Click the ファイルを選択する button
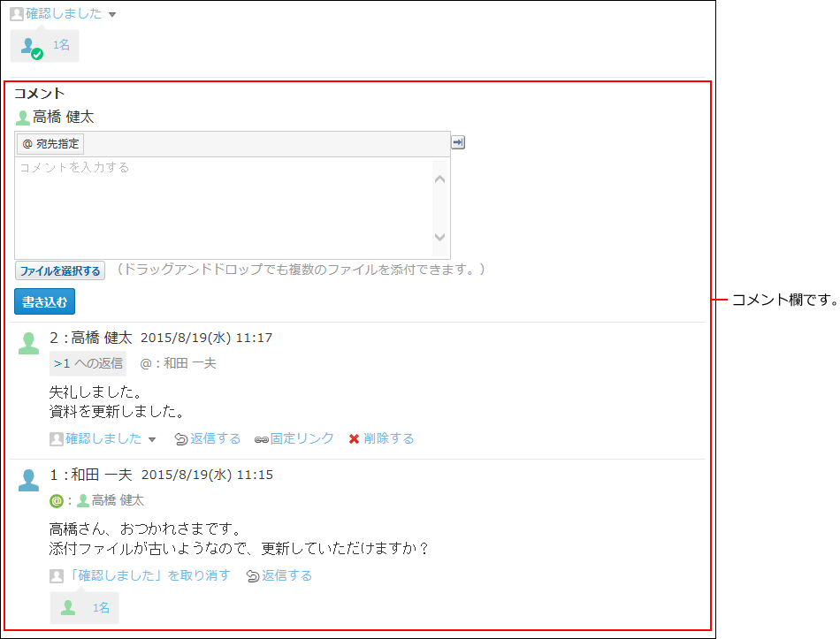This screenshot has width=840, height=639. [x=60, y=271]
